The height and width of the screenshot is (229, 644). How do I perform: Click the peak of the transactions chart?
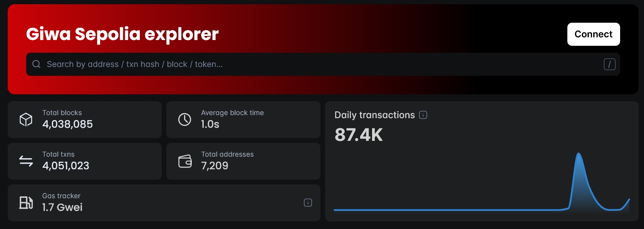point(579,154)
